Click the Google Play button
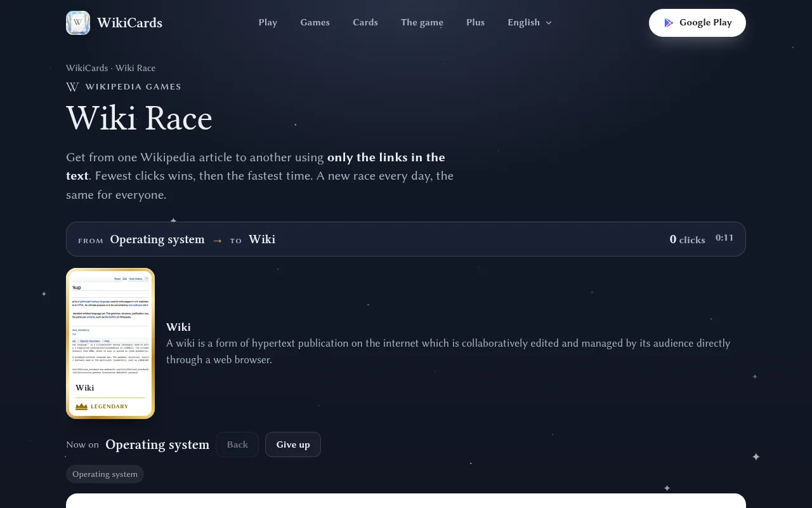Image resolution: width=812 pixels, height=508 pixels. pos(697,23)
